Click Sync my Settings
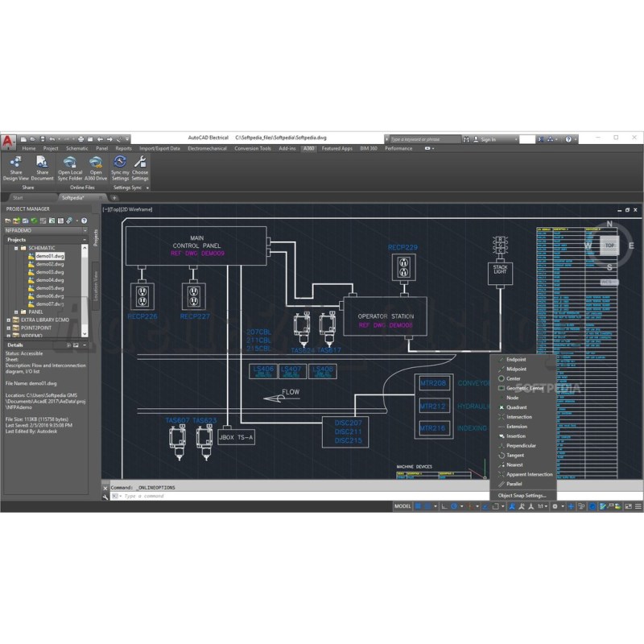Viewport: 644px width, 644px height. click(x=120, y=168)
